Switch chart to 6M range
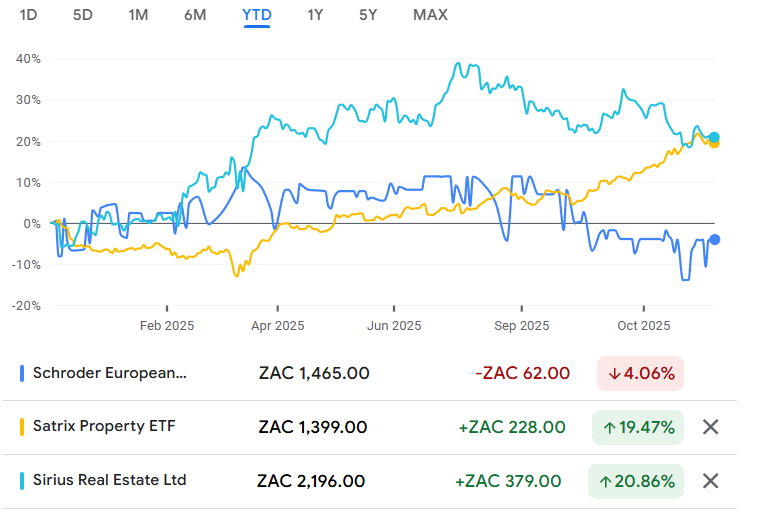Image resolution: width=763 pixels, height=516 pixels. [x=196, y=15]
